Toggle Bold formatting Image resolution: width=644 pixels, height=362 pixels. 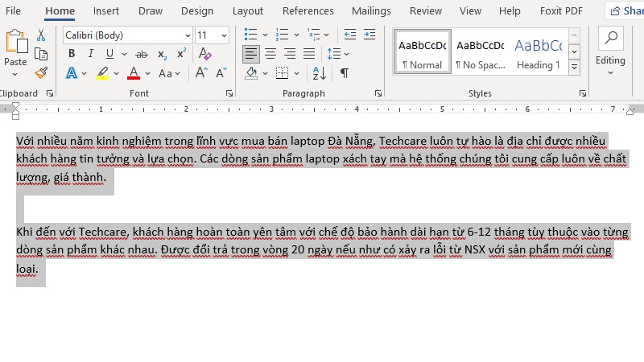[72, 53]
